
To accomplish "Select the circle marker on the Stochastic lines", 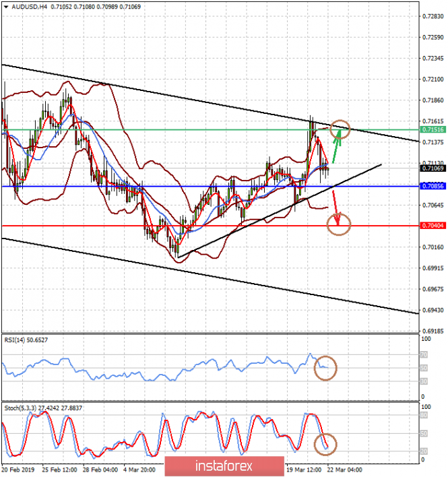I will [x=325, y=445].
